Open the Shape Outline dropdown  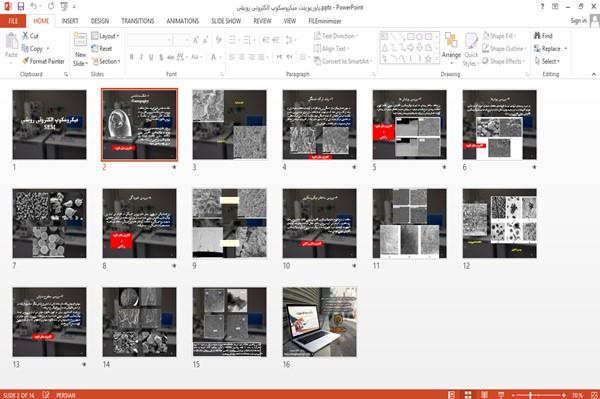click(504, 49)
